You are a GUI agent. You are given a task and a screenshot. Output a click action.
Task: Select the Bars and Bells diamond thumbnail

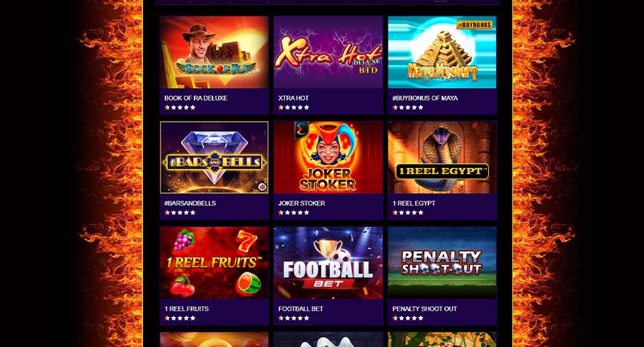214,157
